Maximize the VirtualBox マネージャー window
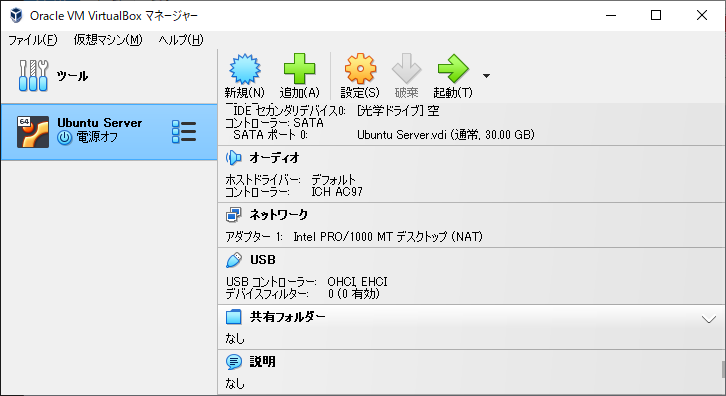Image resolution: width=726 pixels, height=396 pixels. coord(656,15)
